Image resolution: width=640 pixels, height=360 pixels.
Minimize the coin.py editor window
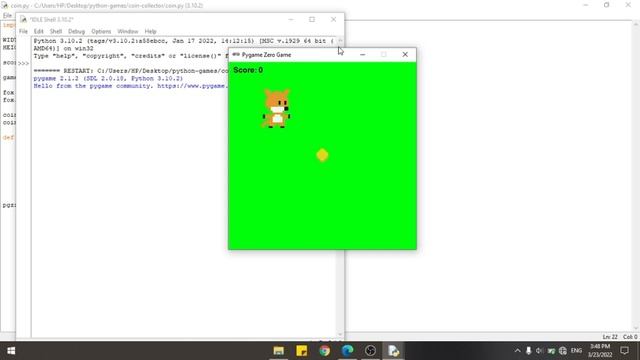586,5
